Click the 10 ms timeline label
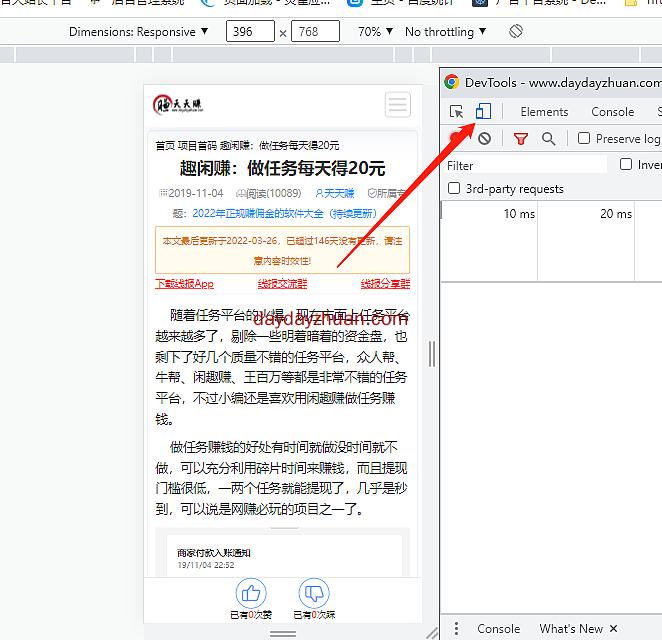Image resolution: width=662 pixels, height=640 pixels. (519, 214)
